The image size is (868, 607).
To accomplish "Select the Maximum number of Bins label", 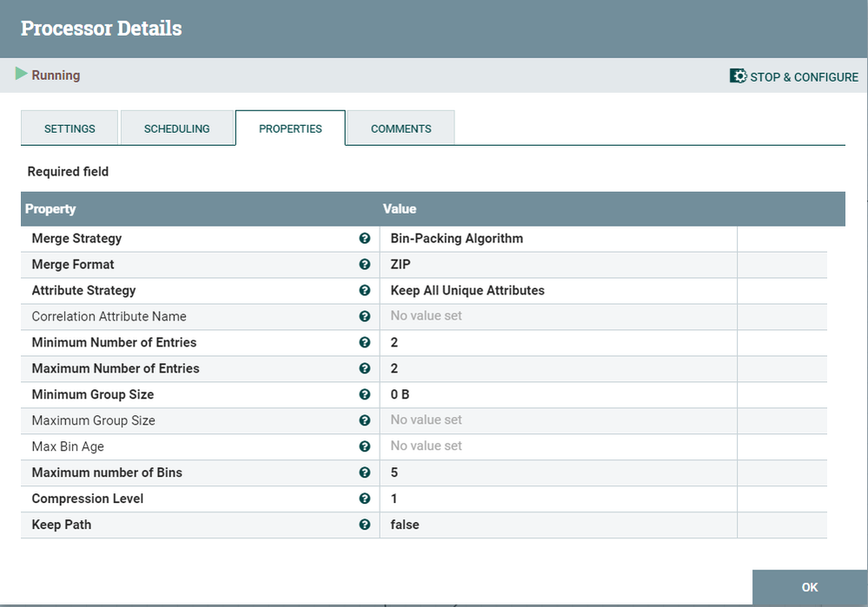I will click(x=107, y=472).
